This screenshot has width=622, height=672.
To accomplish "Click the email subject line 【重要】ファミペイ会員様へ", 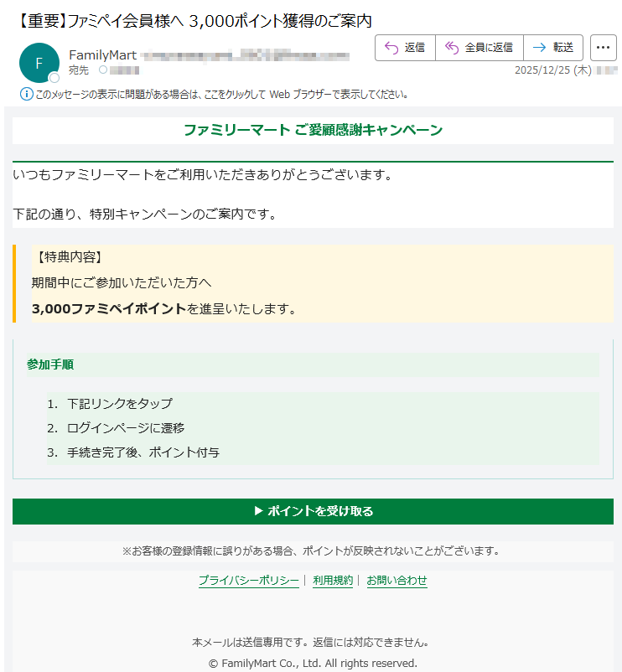I will tap(193, 20).
